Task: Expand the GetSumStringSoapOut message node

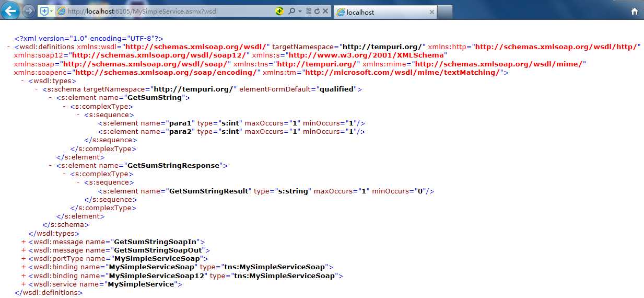Action: pyautogui.click(x=24, y=250)
